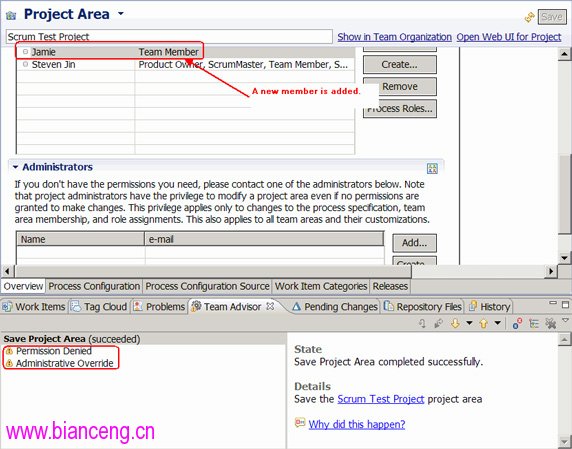The width and height of the screenshot is (572, 449).
Task: Open the Work Item Categories tab
Action: coord(321,286)
